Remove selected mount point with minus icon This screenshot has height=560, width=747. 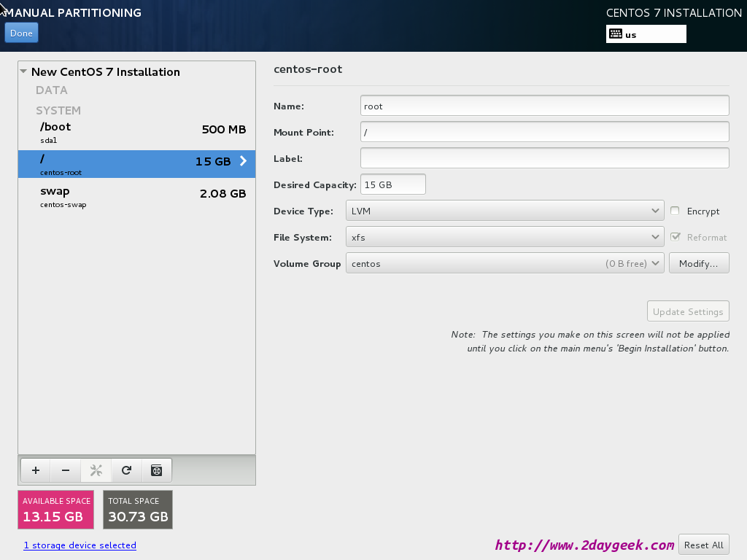[66, 470]
